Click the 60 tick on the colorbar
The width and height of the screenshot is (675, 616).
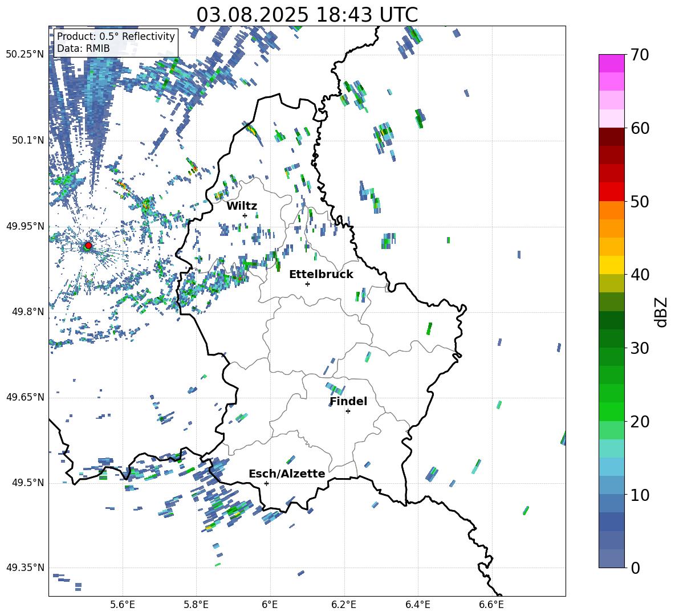(639, 128)
